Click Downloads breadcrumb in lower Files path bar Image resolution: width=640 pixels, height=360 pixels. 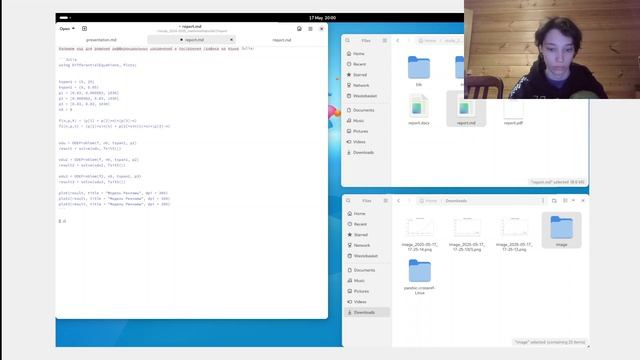(x=456, y=200)
